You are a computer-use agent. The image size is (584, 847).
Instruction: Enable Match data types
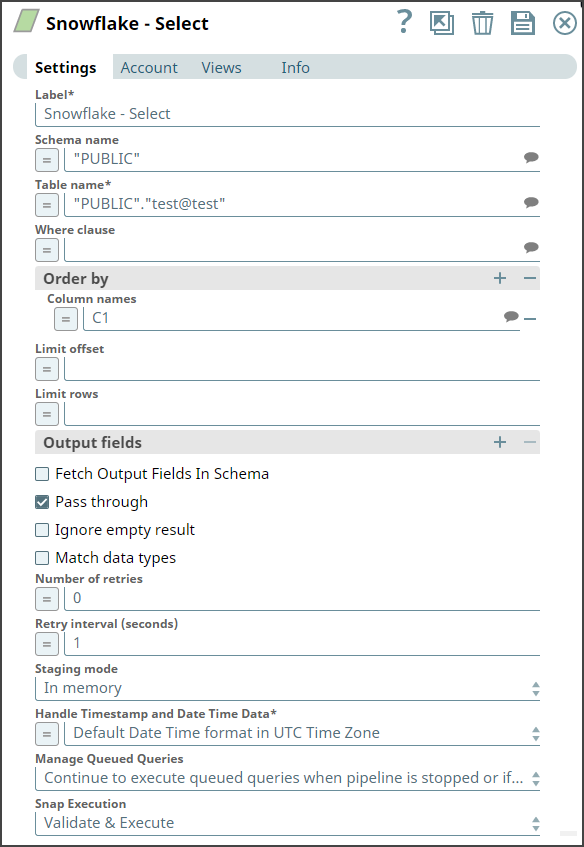click(x=43, y=558)
